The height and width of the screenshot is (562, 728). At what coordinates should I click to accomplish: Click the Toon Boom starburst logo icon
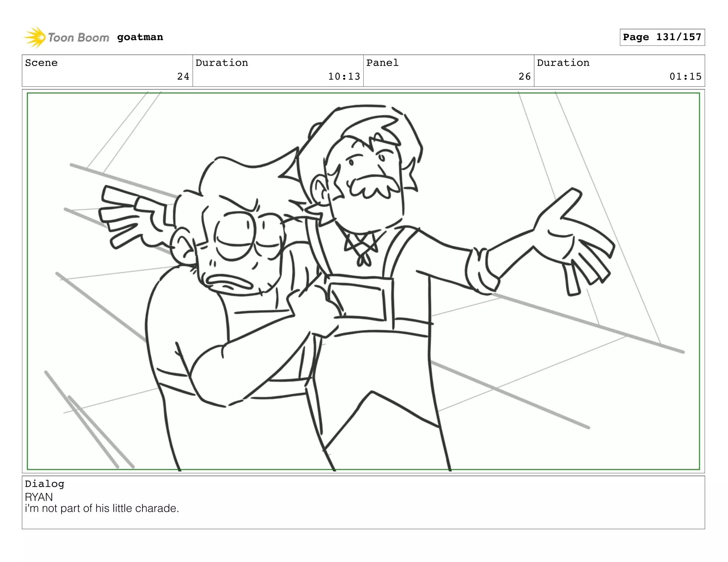[35, 37]
